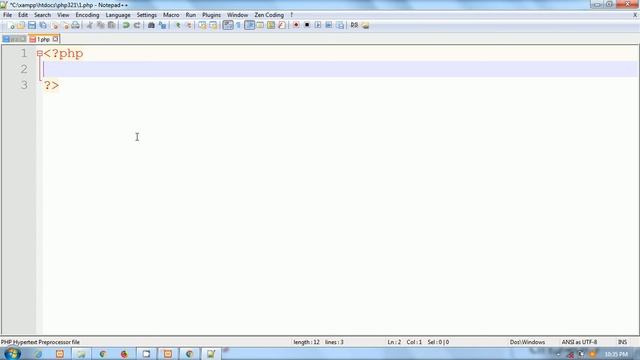
Task: Open Internet Explorer from taskbar
Action: click(x=38, y=354)
